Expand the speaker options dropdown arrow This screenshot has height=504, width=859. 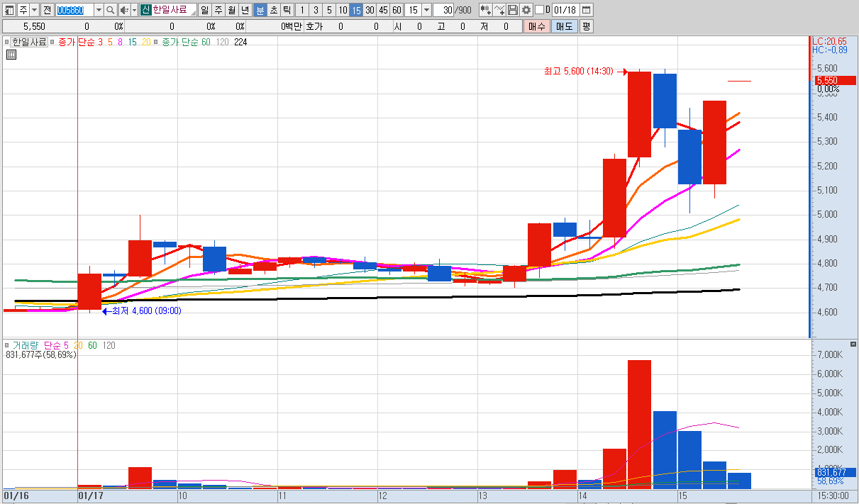(x=134, y=10)
